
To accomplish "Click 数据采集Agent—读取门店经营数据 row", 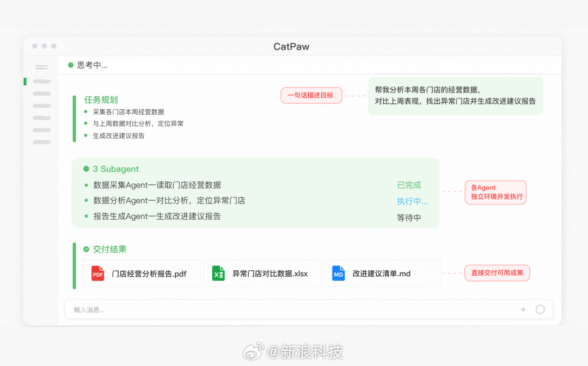I will 157,185.
